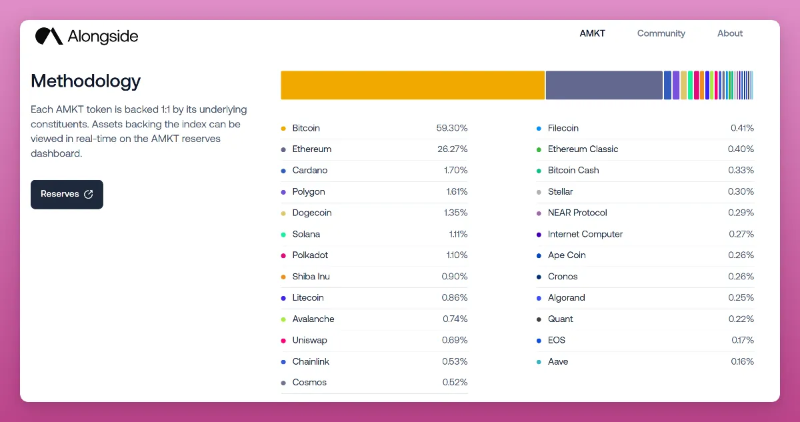Click the orange Bitcoin legend dot

(283, 128)
